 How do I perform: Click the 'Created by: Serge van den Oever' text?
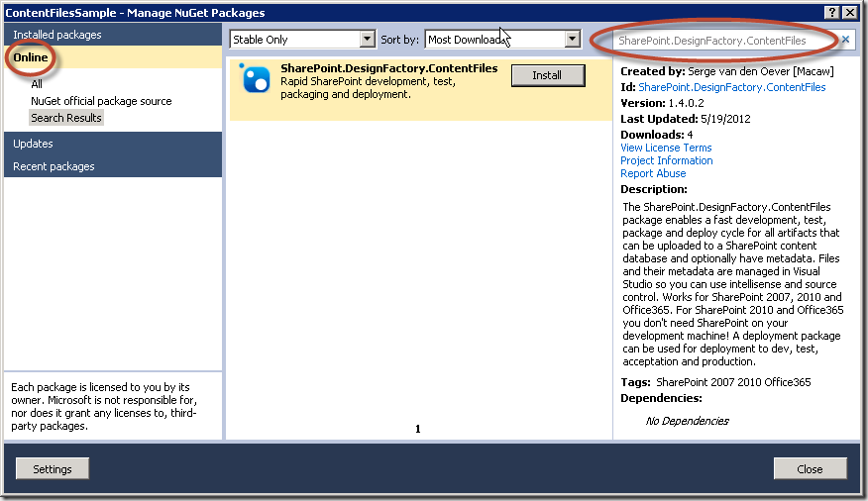[x=727, y=70]
